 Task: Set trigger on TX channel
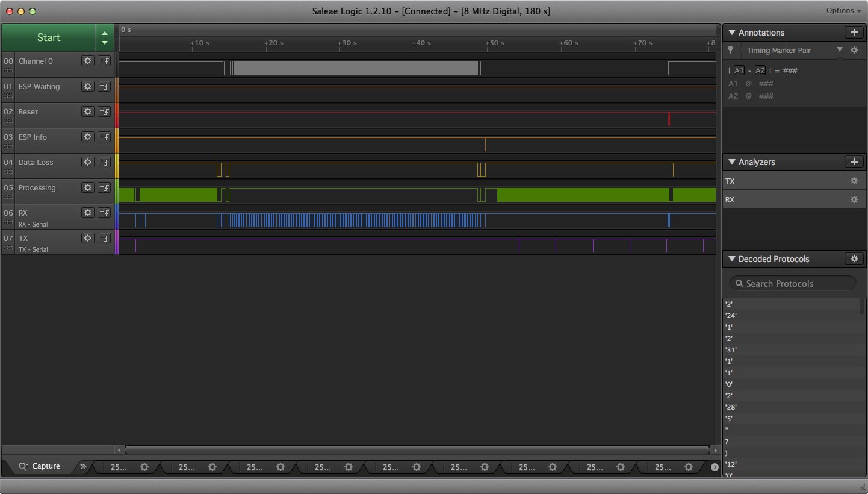point(104,238)
